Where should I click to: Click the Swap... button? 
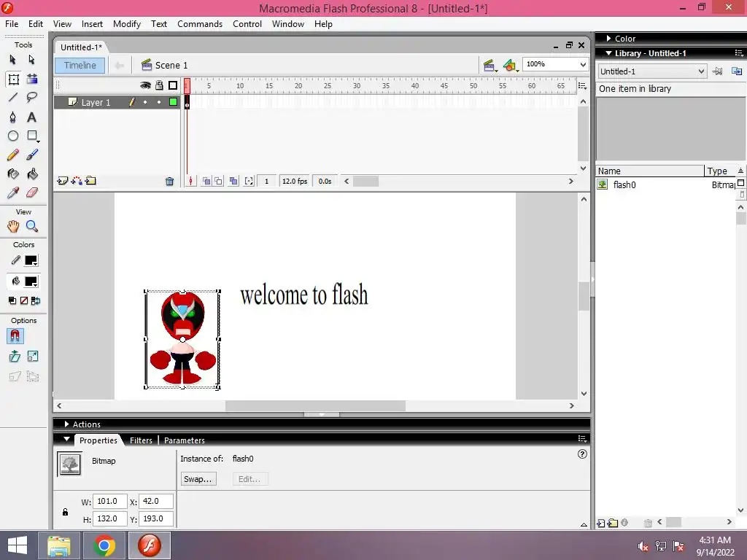coord(198,479)
